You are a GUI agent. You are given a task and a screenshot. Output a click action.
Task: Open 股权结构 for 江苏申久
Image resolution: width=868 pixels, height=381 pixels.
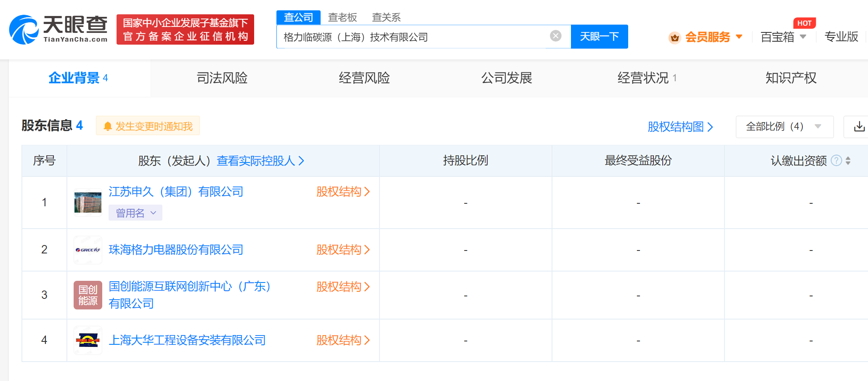(x=343, y=192)
